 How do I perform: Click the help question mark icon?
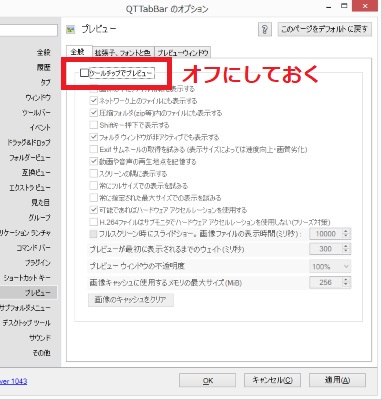[265, 30]
